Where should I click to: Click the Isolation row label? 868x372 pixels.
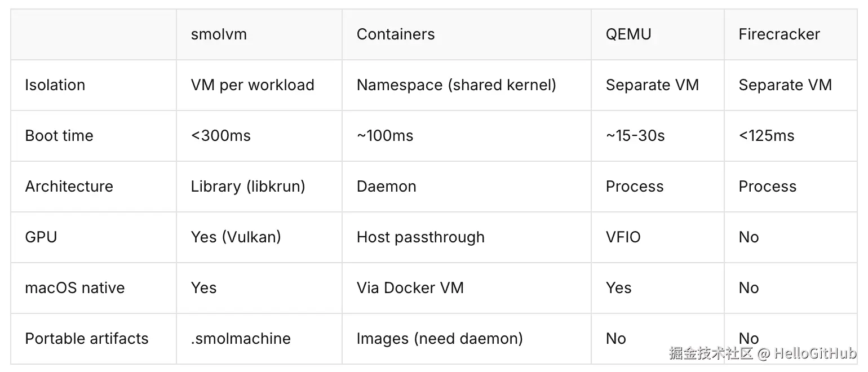[x=55, y=85]
